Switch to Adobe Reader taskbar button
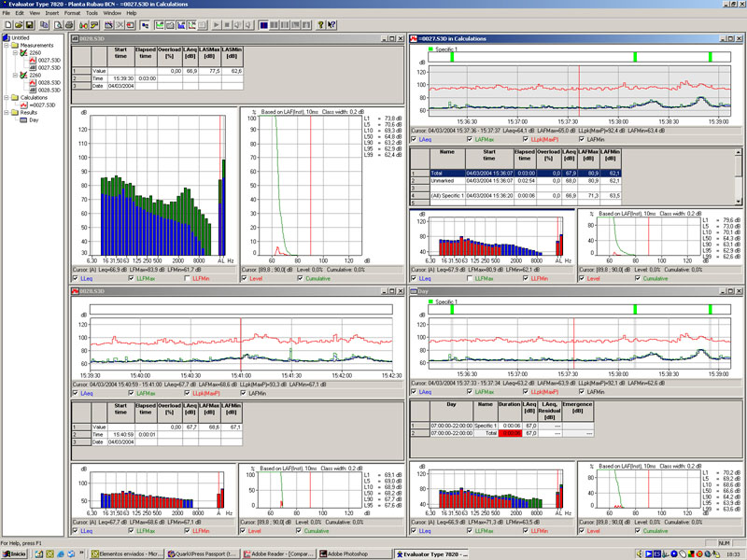Viewport: 747px width, 560px height. tap(279, 554)
